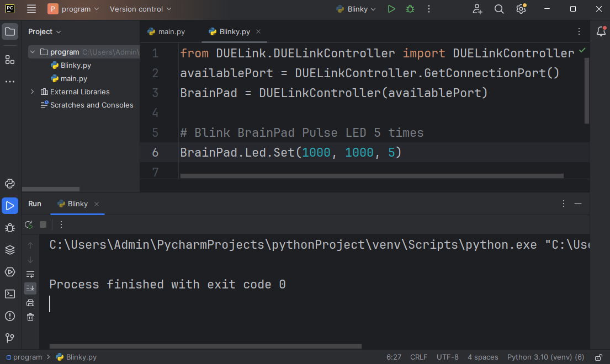
Task: Open the Python Console tool window
Action: click(x=10, y=184)
